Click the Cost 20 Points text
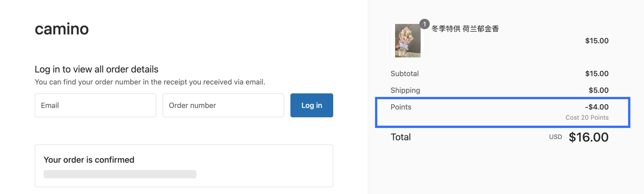This screenshot has width=644, height=194. coord(587,118)
